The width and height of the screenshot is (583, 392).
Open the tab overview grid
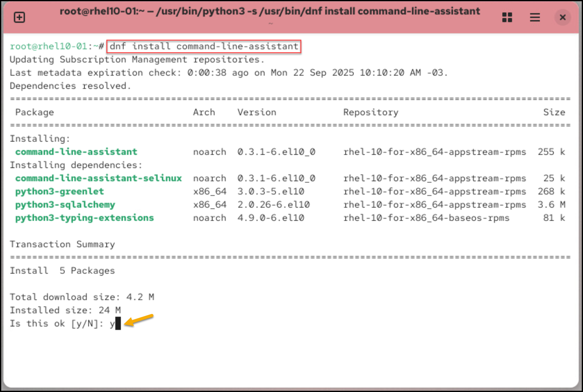coord(507,18)
